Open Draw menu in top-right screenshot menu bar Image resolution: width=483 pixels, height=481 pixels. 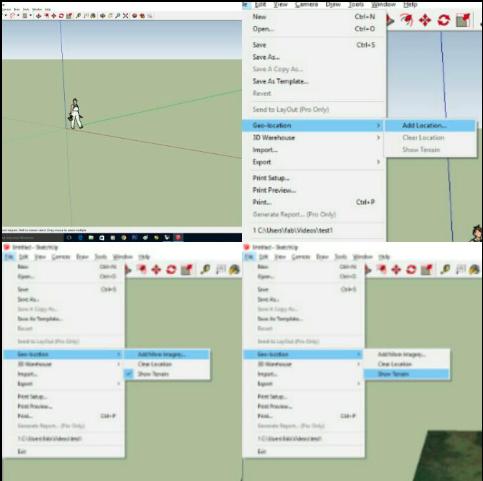(333, 5)
